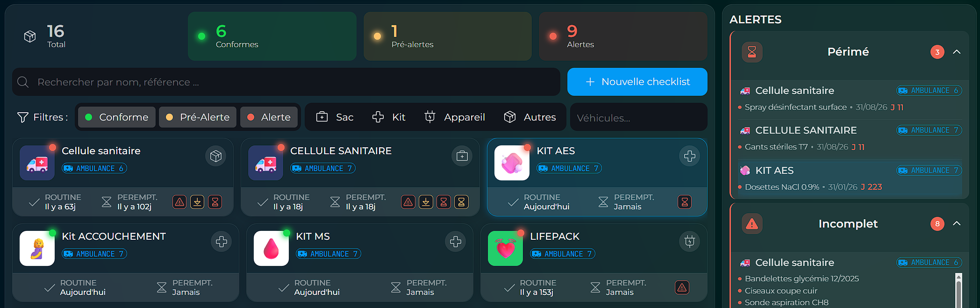Image resolution: width=980 pixels, height=308 pixels.
Task: Create a new checklist with Nouvelle checklist
Action: click(637, 82)
